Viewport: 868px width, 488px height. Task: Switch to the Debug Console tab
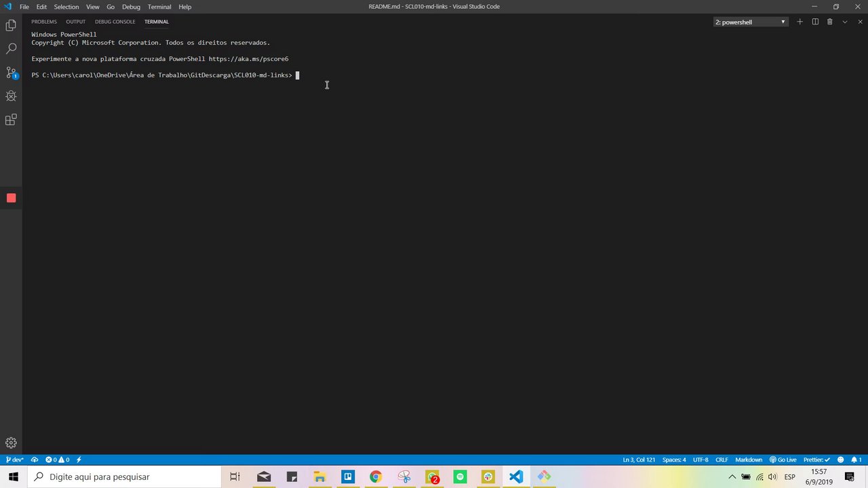click(x=115, y=22)
